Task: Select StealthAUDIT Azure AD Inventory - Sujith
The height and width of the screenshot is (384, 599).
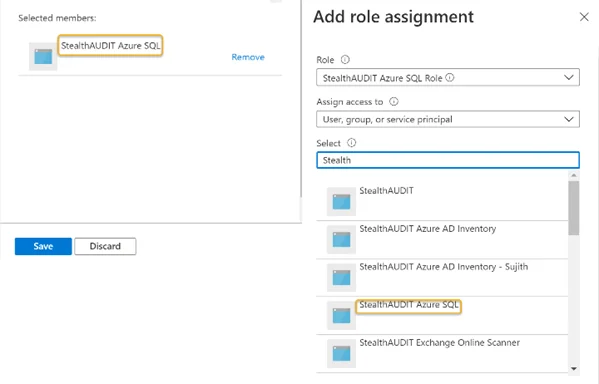Action: (442, 277)
